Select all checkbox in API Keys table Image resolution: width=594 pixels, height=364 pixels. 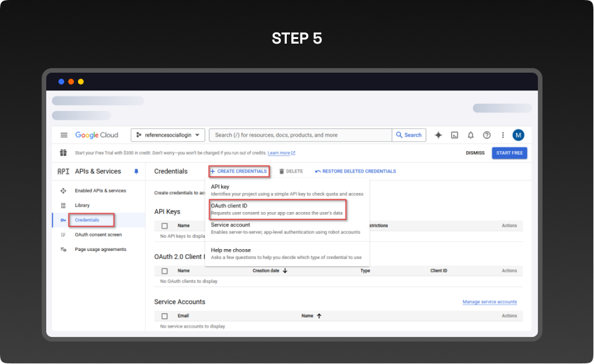coord(165,226)
